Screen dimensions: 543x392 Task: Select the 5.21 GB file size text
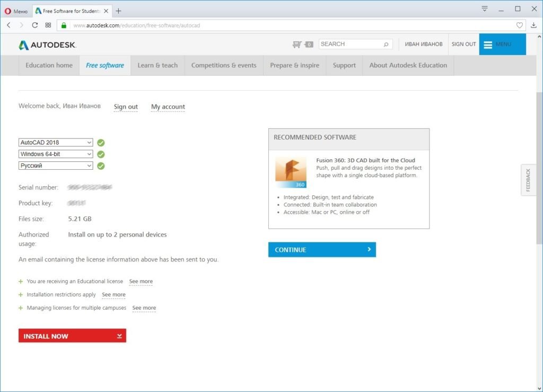[x=80, y=219]
